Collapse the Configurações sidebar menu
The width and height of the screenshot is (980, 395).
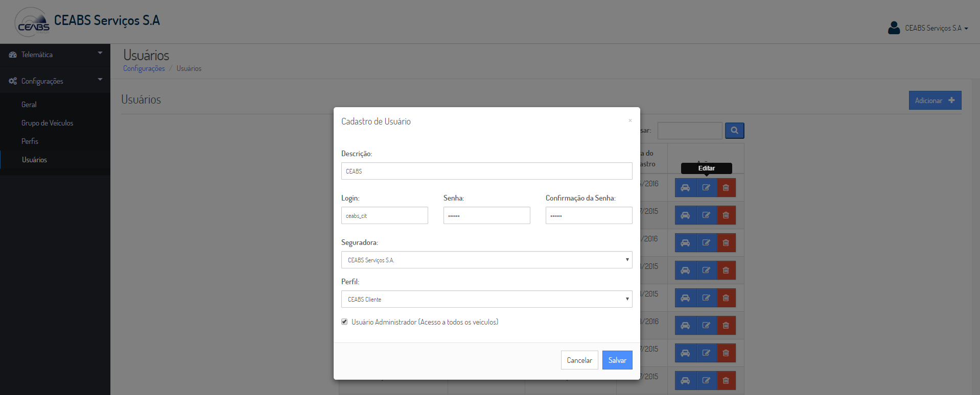pyautogui.click(x=55, y=81)
